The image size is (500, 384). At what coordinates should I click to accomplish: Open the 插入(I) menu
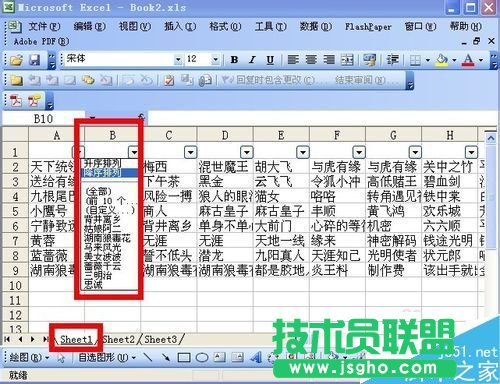(x=180, y=26)
